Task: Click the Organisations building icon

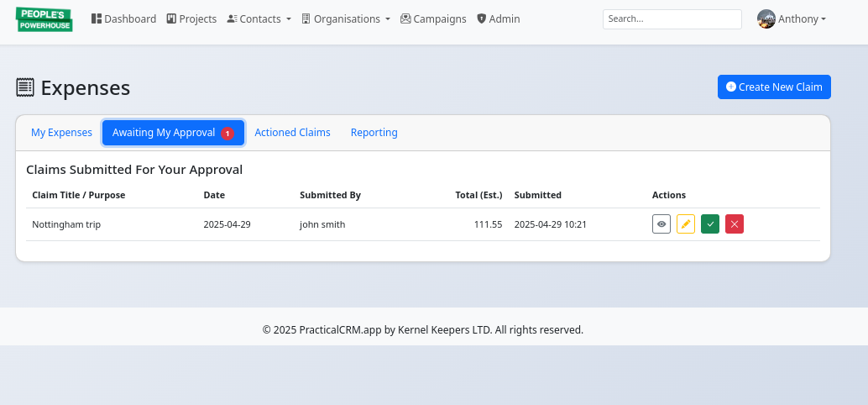Action: (306, 18)
